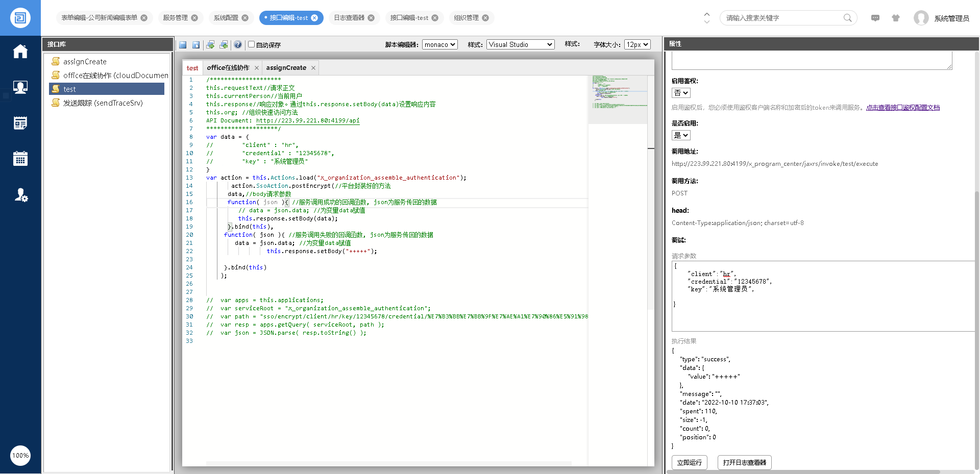Open Home from the left sidebar
980x474 pixels.
pos(20,51)
